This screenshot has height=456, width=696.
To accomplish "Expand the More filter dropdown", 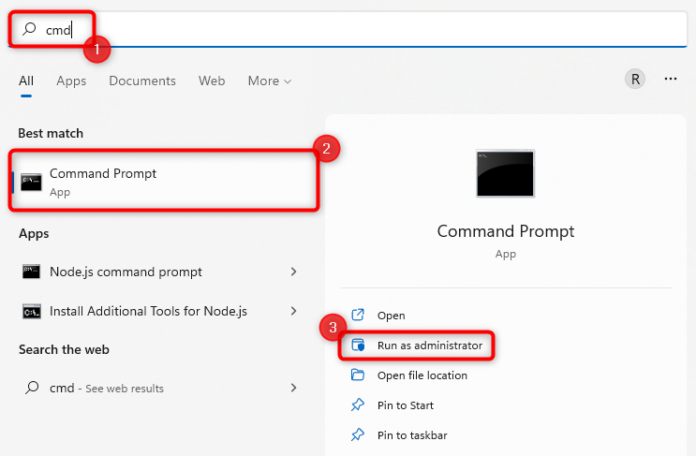I will [269, 81].
